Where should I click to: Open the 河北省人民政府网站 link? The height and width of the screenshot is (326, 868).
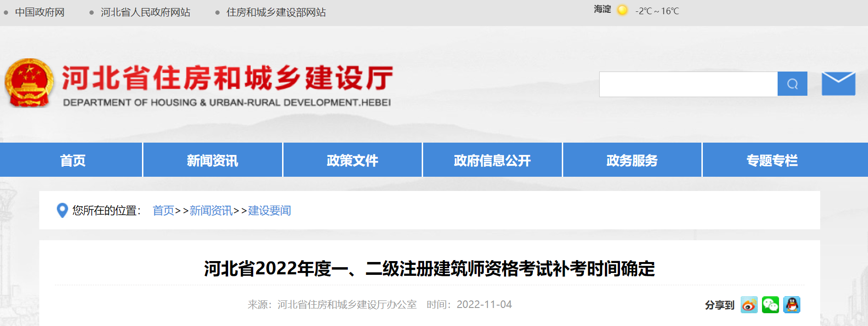(145, 12)
